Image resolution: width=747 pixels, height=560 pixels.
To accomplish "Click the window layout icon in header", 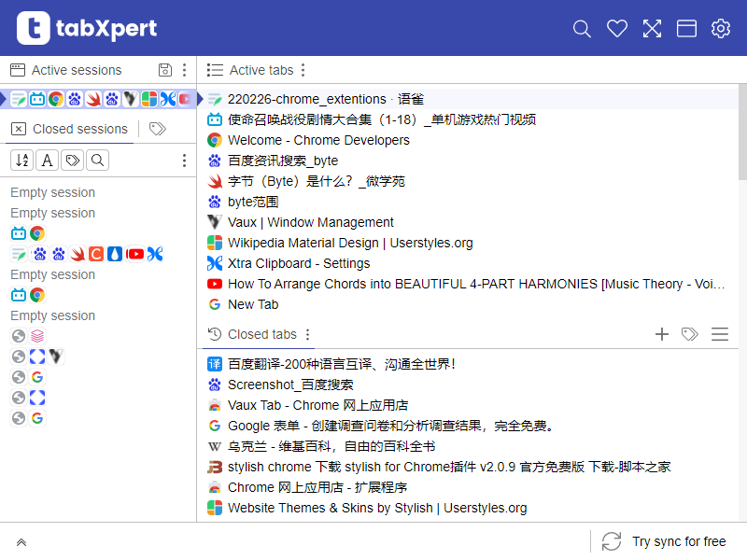I will [x=686, y=29].
